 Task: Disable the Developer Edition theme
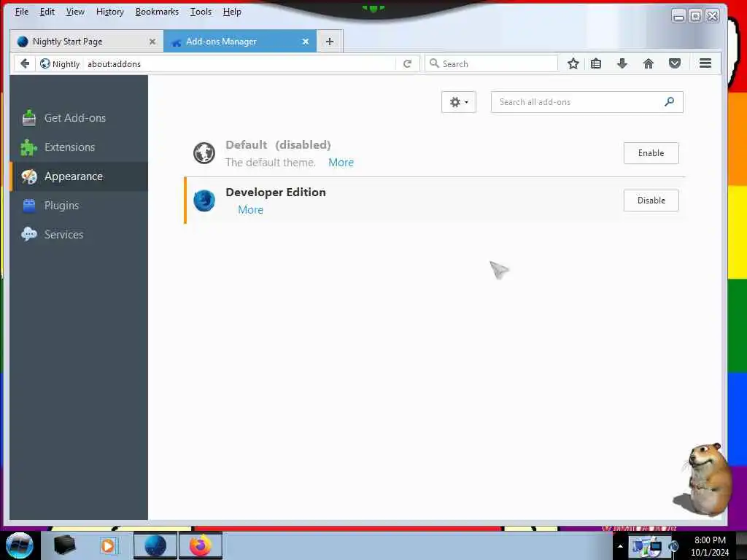tap(651, 201)
